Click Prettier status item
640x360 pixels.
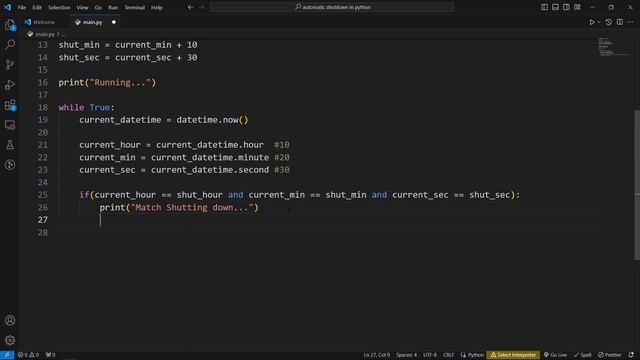tap(610, 355)
